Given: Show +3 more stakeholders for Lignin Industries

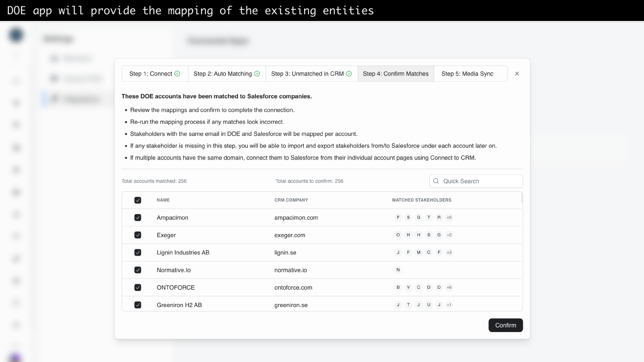Looking at the screenshot, I should [x=449, y=253].
